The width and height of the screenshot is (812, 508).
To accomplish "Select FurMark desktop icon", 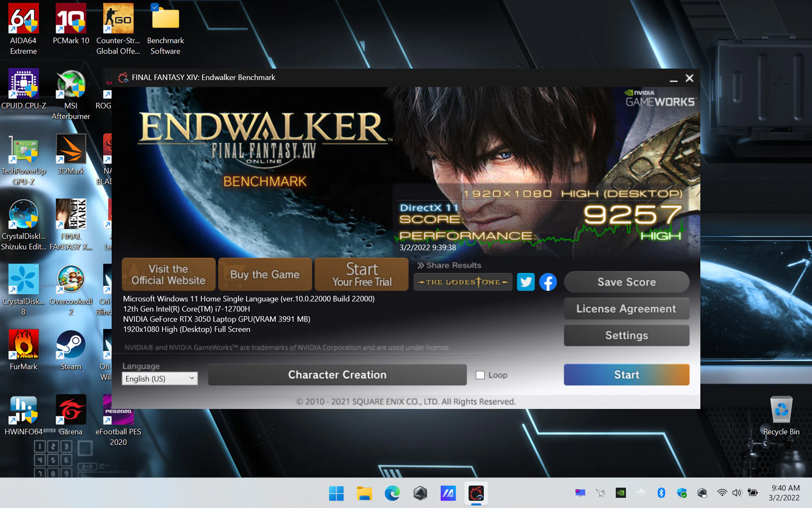I will point(23,350).
